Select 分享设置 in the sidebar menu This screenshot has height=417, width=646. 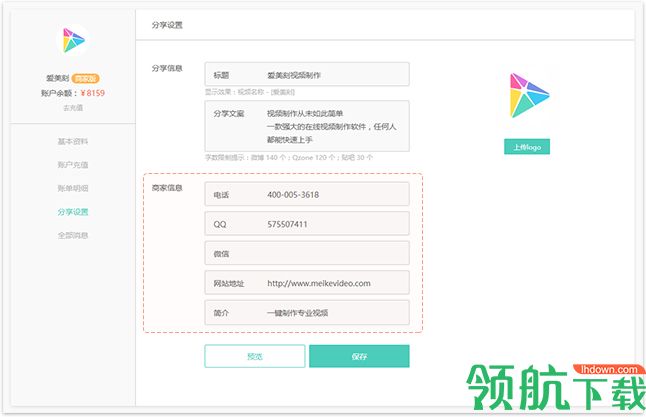(x=73, y=212)
